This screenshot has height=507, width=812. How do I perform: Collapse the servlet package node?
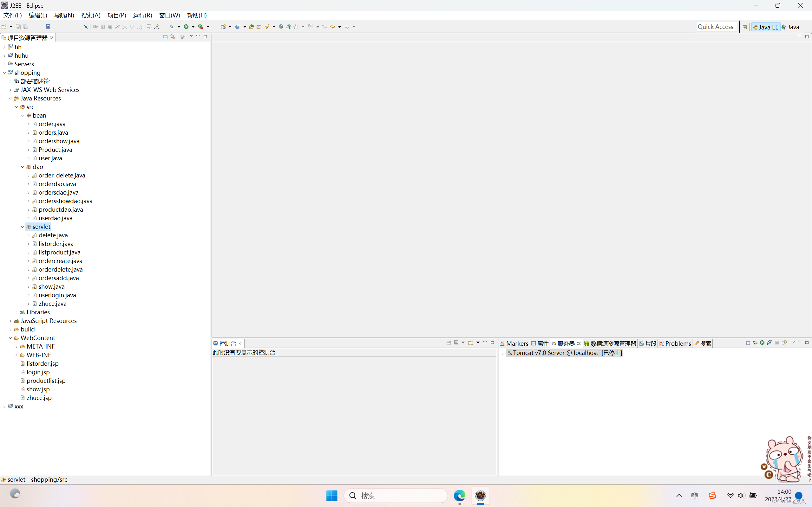click(x=23, y=227)
